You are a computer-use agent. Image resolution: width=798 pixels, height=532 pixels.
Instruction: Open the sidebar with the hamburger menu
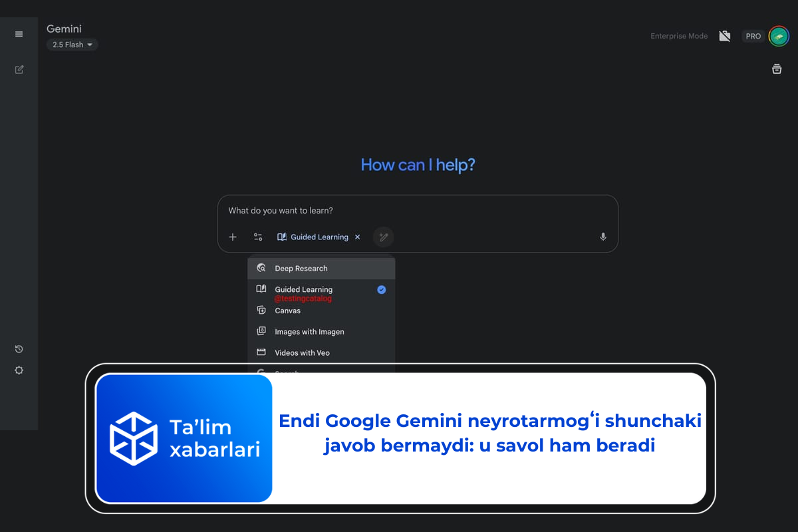[19, 34]
